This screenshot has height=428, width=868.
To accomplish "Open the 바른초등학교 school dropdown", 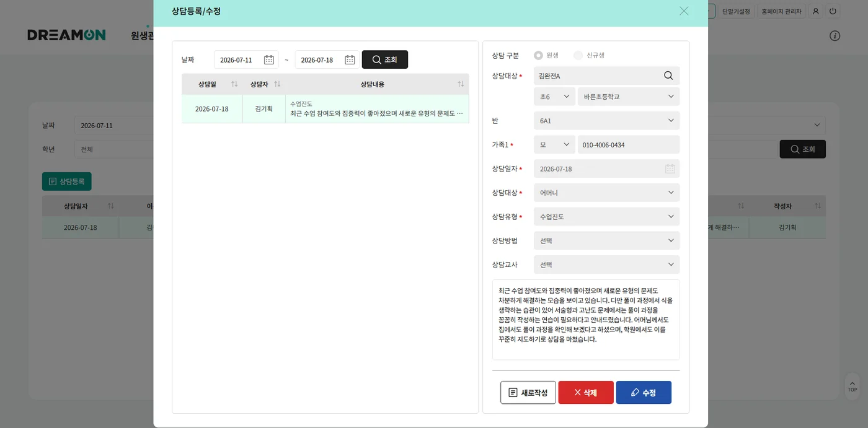I will tap(629, 97).
